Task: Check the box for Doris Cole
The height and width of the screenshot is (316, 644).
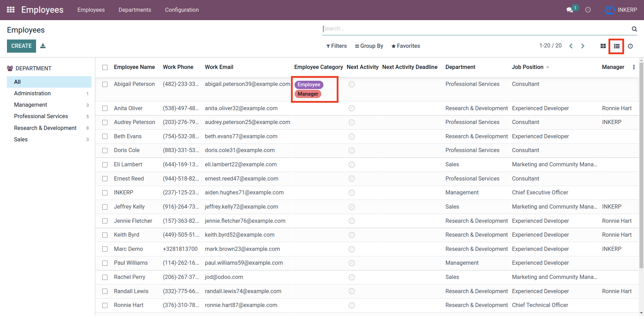Action: tap(105, 150)
